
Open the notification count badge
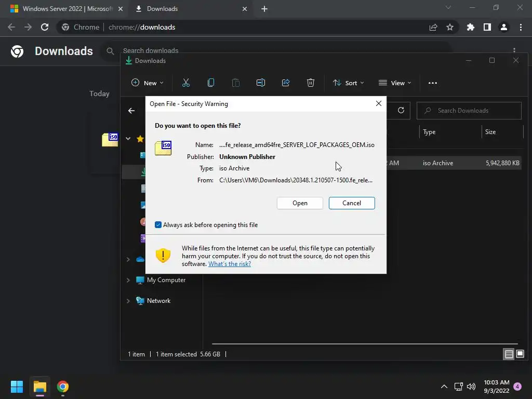[517, 387]
